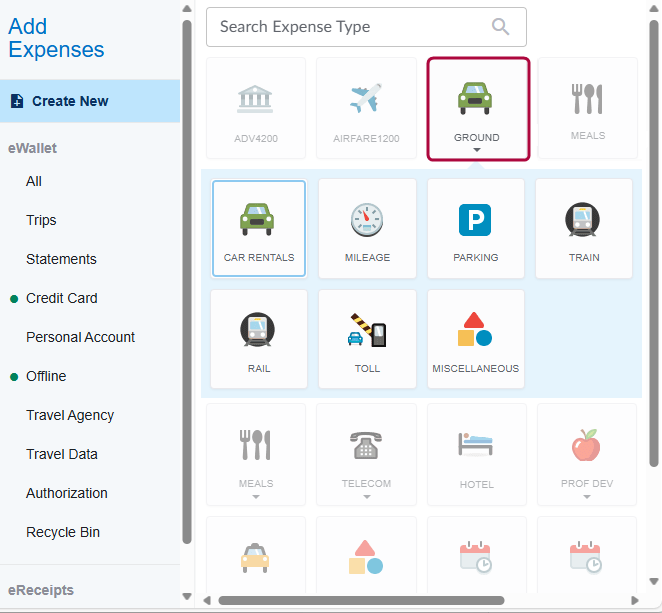
Task: Select the Car Rentals expense icon
Action: pyautogui.click(x=259, y=219)
